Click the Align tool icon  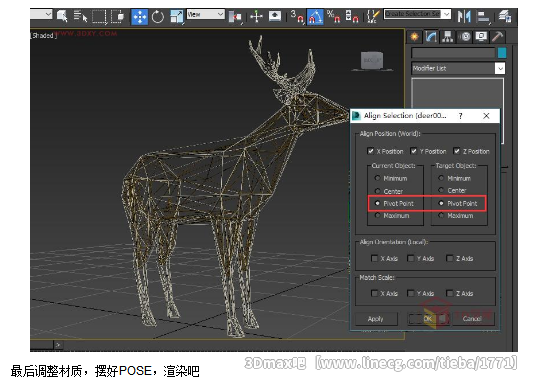[483, 17]
